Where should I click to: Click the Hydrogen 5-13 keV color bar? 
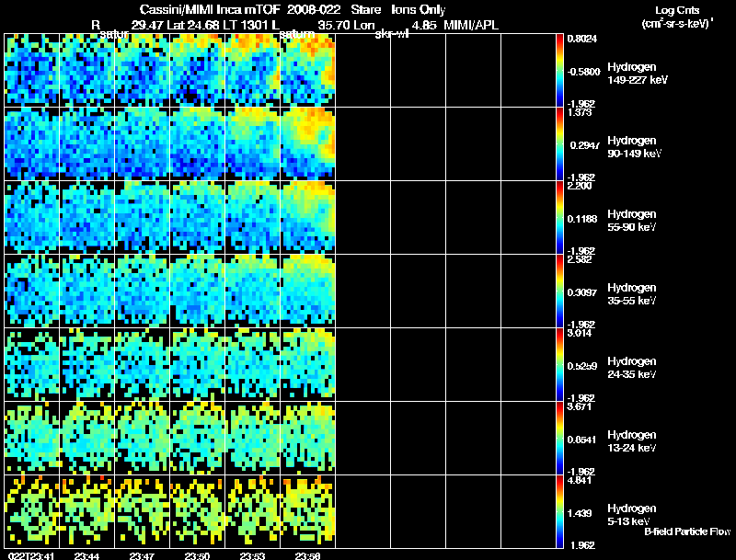(x=559, y=512)
